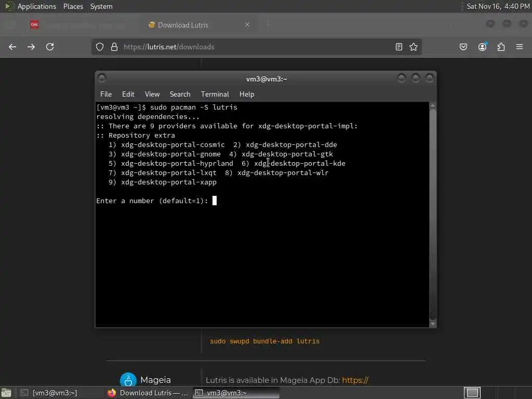Open the Firefox account icon
Image resolution: width=532 pixels, height=399 pixels.
click(x=482, y=47)
